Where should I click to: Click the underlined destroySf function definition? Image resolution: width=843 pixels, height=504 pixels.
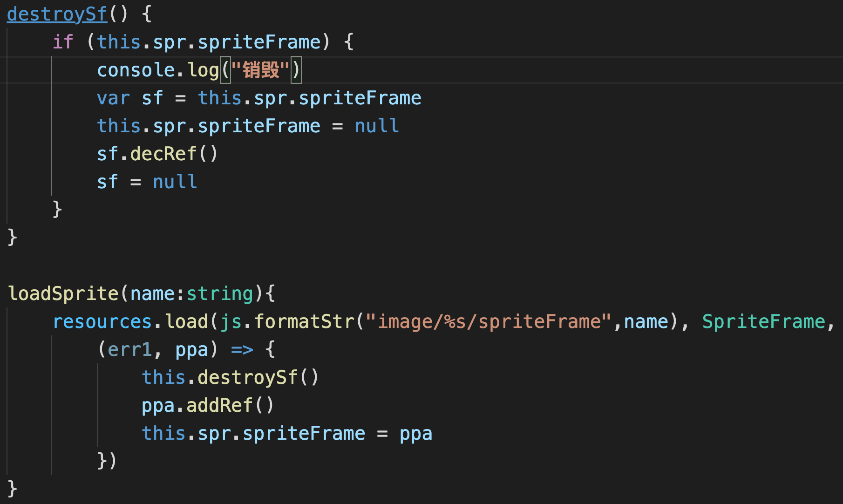pos(57,14)
